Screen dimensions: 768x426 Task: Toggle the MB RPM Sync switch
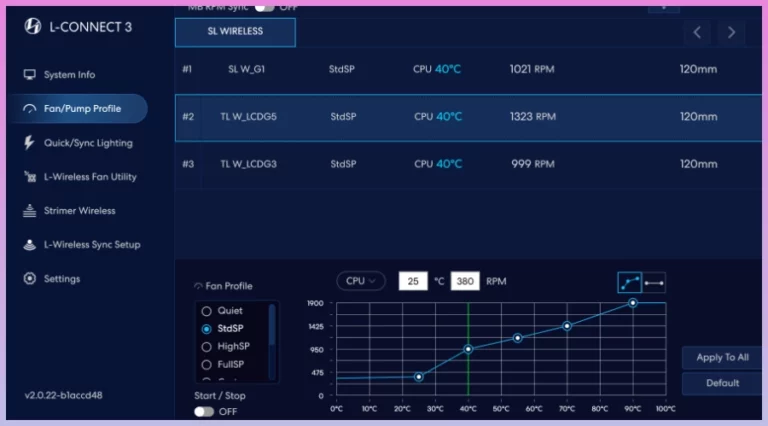pos(263,7)
